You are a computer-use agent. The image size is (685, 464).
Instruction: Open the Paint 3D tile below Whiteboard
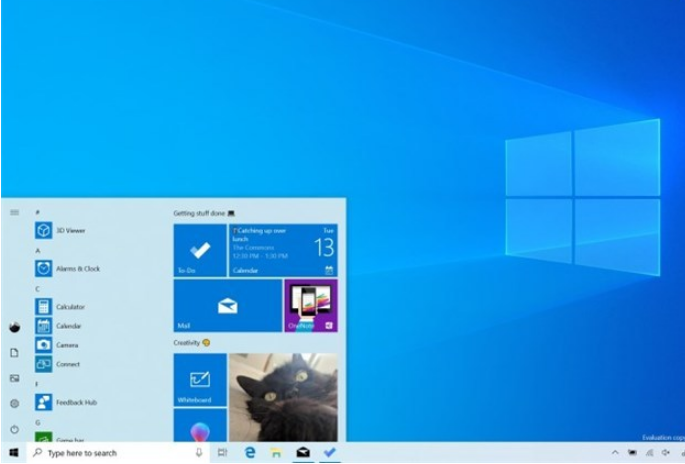200,426
